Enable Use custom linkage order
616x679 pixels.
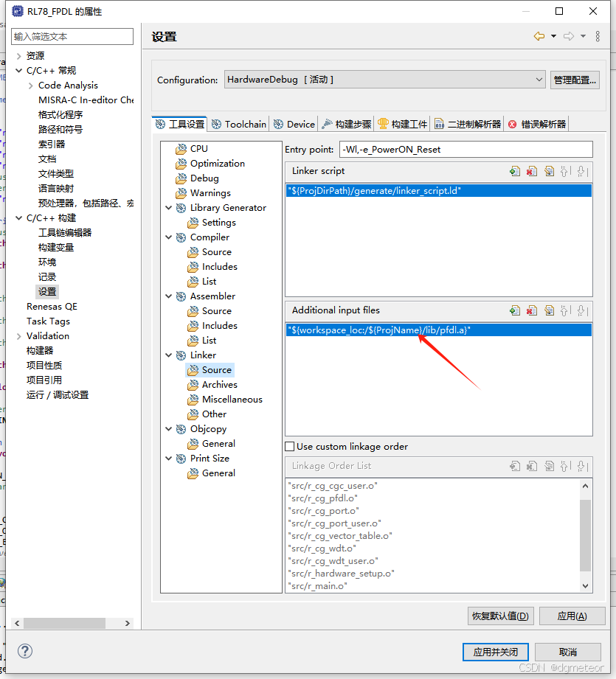point(289,447)
